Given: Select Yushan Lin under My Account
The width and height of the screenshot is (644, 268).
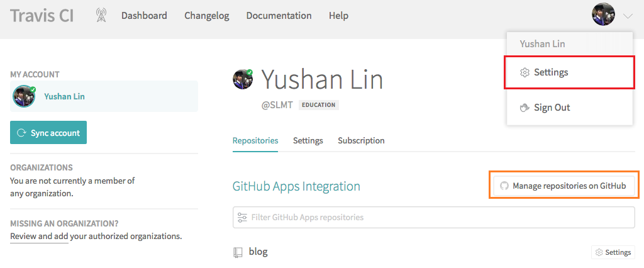Looking at the screenshot, I should (104, 96).
